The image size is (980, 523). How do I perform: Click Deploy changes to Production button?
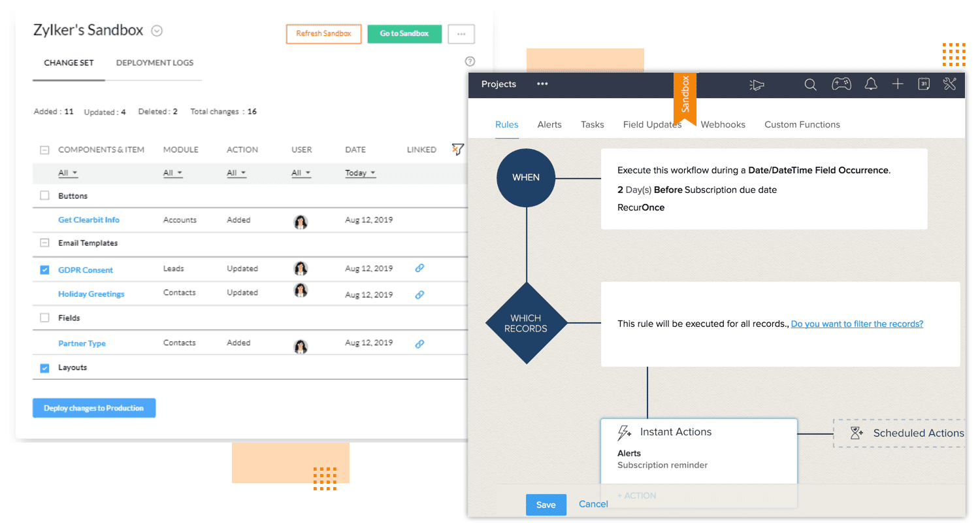94,408
